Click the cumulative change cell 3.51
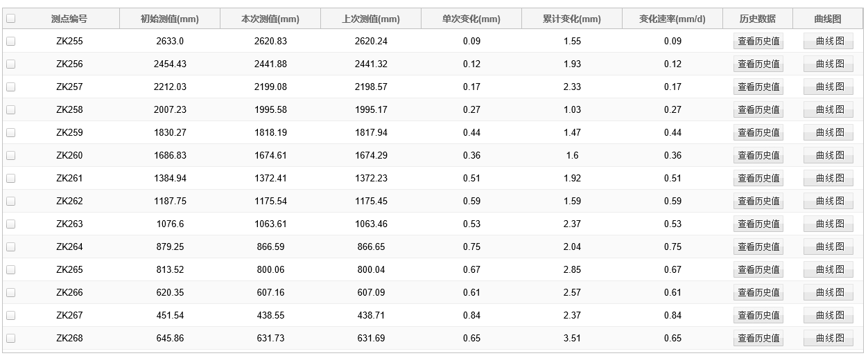The width and height of the screenshot is (868, 358). coord(572,339)
